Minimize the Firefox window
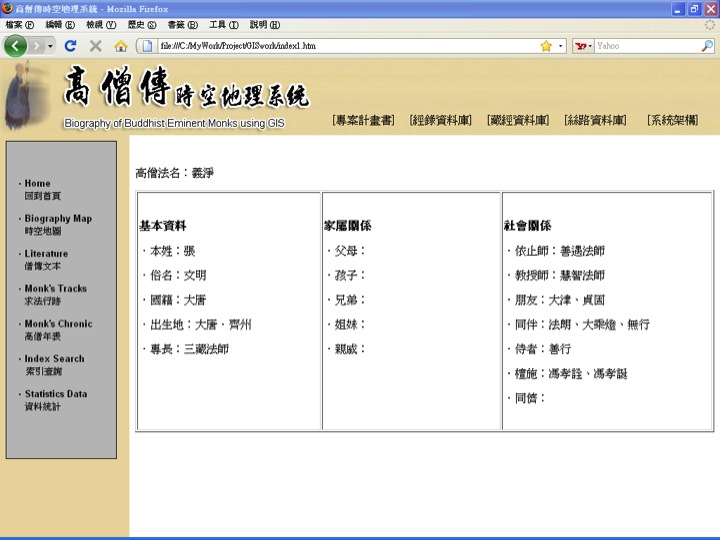The width and height of the screenshot is (720, 540). [x=678, y=9]
